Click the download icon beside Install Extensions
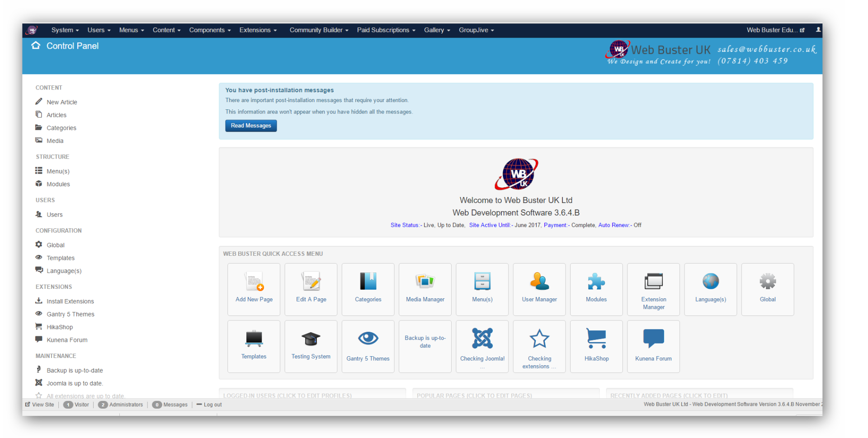This screenshot has height=438, width=868. (x=39, y=301)
